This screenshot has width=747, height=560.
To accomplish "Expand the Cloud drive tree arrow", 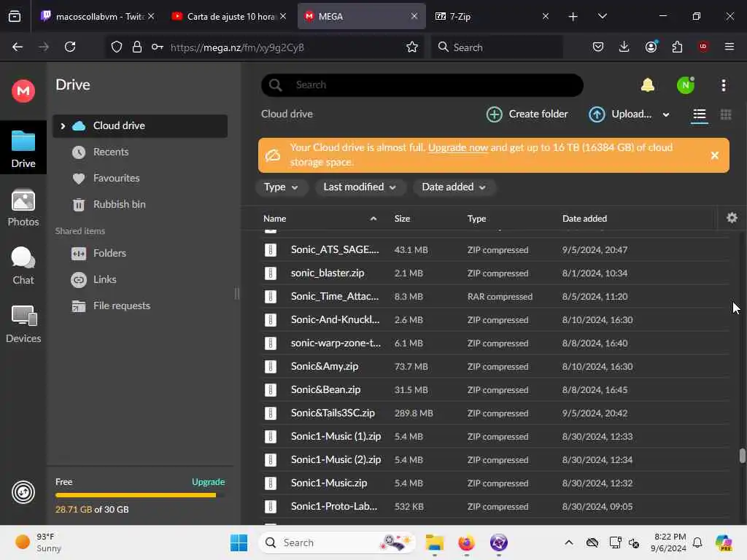I will click(x=63, y=125).
